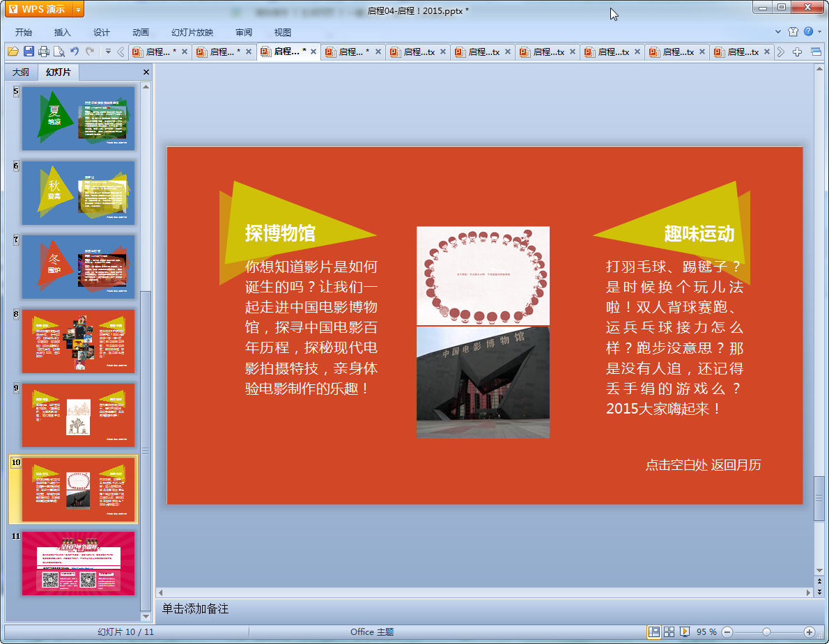Viewport: 829px width, 644px height.
Task: Expand the WPS application menu arrow
Action: [x=78, y=10]
